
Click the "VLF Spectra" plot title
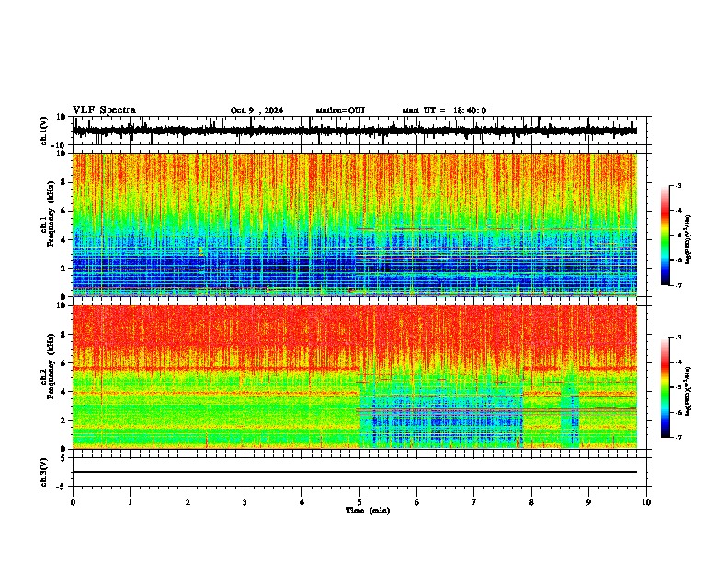tap(104, 110)
